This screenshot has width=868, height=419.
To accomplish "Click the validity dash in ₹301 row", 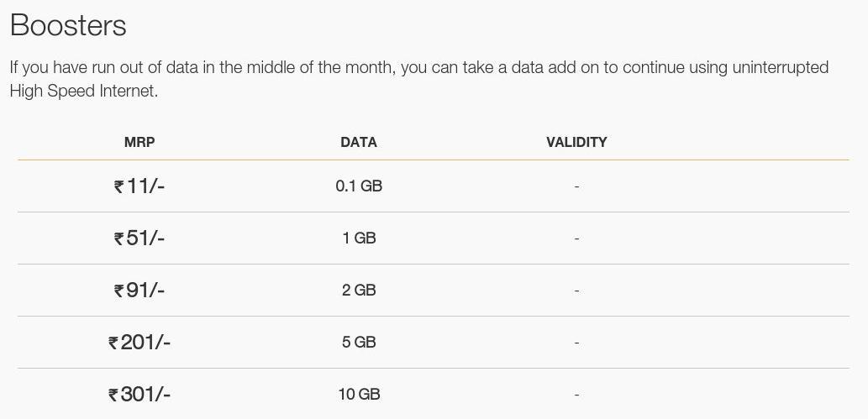I will 576,395.
